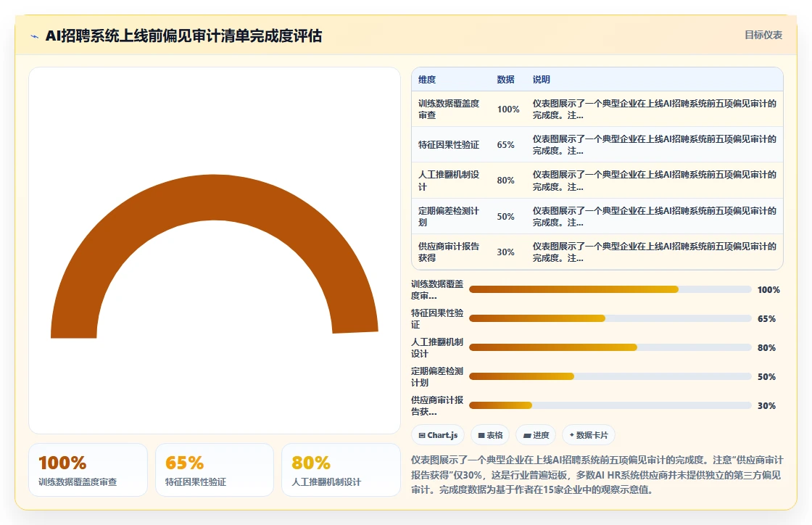Screen dimensions: 812x525
Task: Click the 特征因果性验证 progress bar
Action: coord(610,318)
